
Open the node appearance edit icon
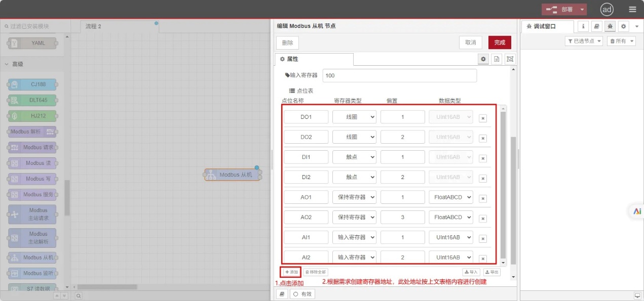pyautogui.click(x=510, y=59)
